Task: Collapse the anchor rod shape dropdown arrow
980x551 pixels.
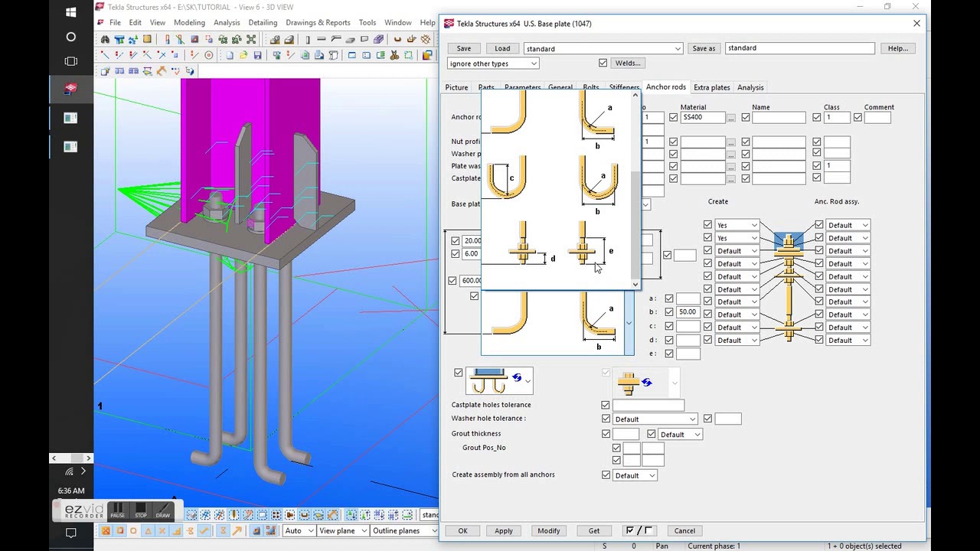Action: tap(629, 323)
